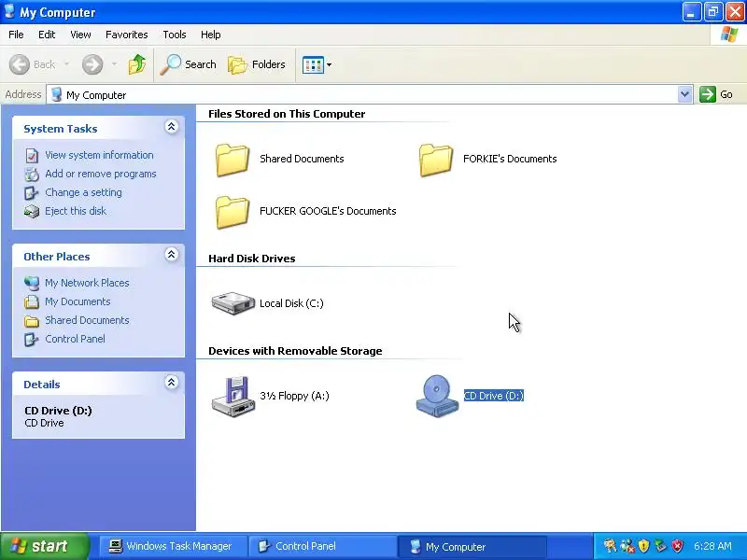Image resolution: width=747 pixels, height=560 pixels.
Task: Open the Search pane
Action: coord(189,64)
